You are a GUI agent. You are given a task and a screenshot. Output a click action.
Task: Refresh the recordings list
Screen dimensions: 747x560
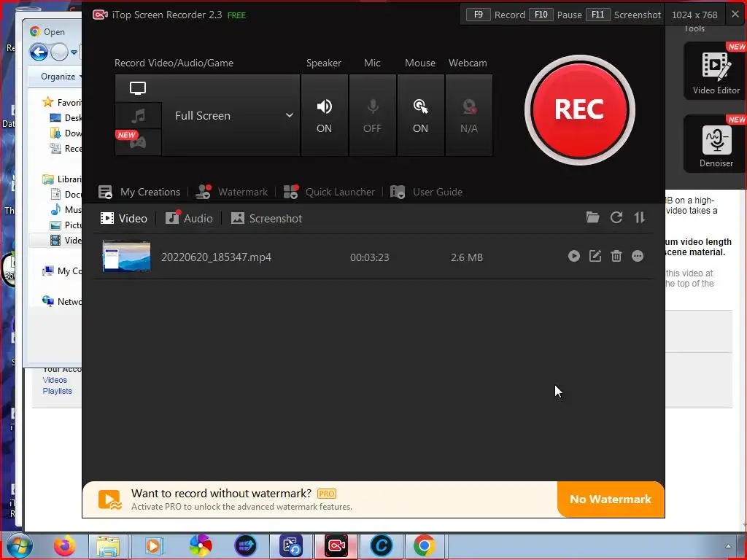tap(616, 217)
